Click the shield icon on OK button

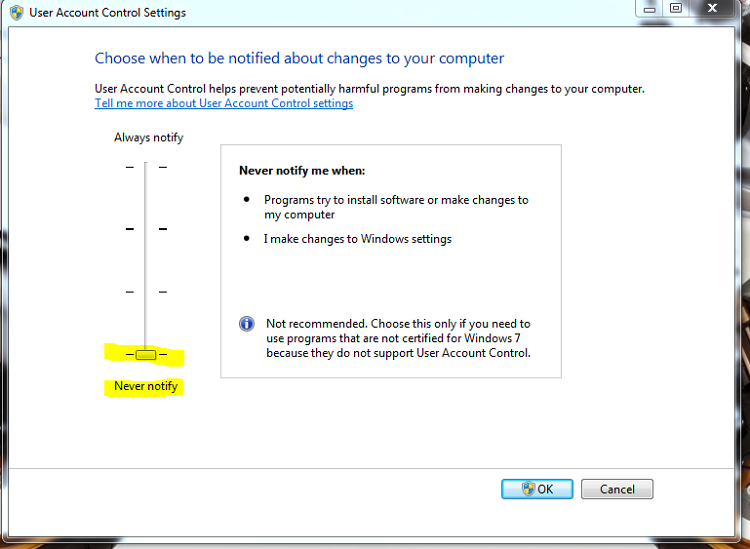[527, 489]
